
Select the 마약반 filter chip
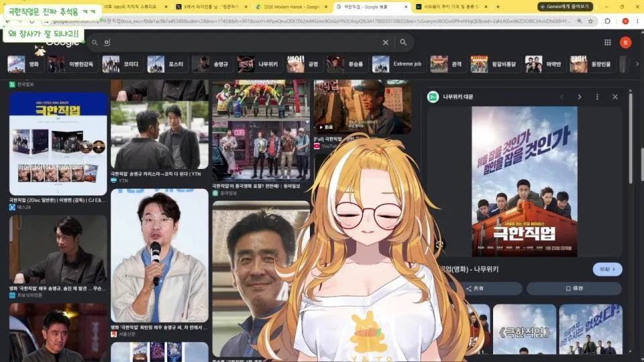pos(544,64)
